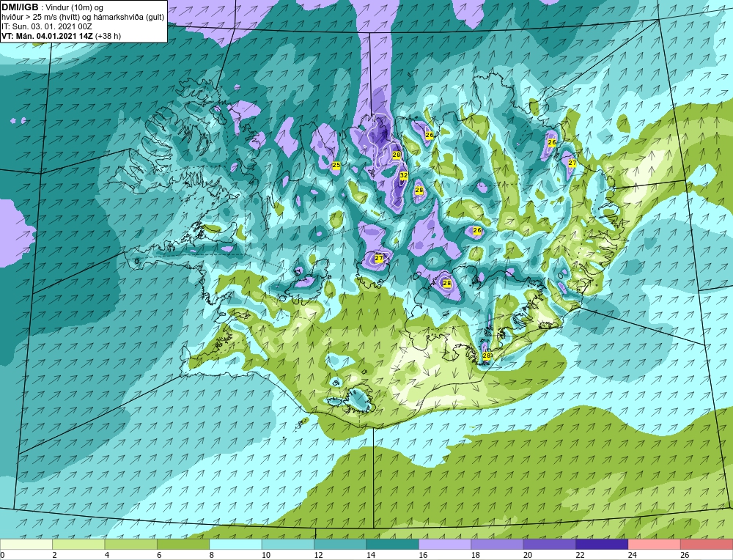Click the 8–10 m/s light cyan legend swatch
733x560 pixels.
[x=235, y=544]
